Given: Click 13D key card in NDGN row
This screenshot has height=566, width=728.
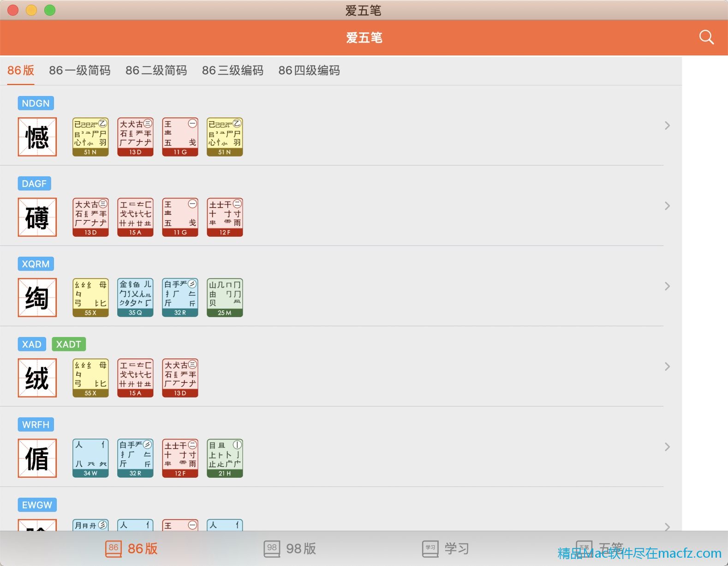Looking at the screenshot, I should (135, 137).
